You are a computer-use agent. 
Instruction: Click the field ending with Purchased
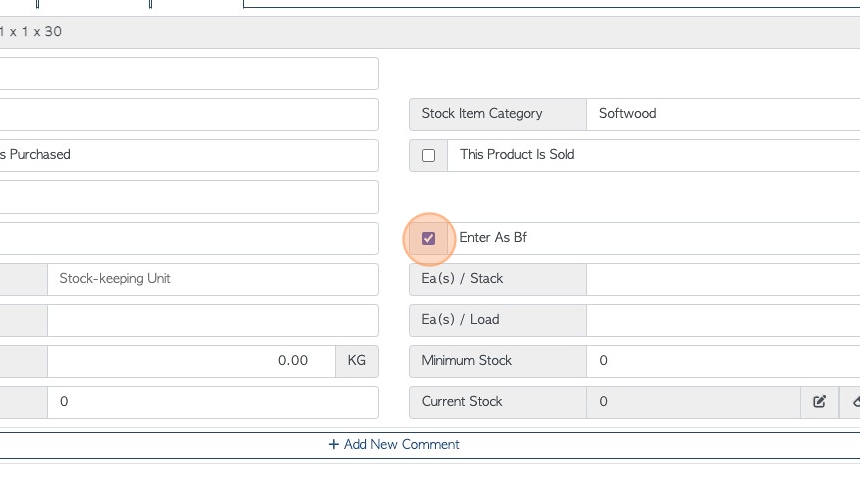(x=189, y=155)
